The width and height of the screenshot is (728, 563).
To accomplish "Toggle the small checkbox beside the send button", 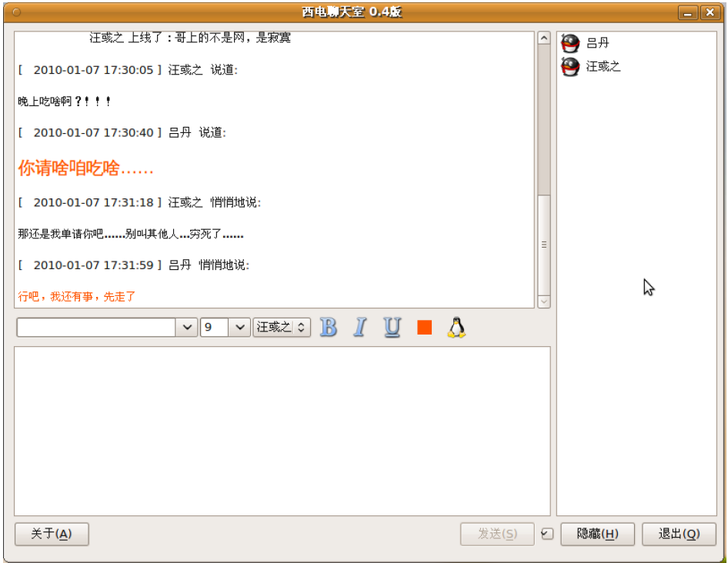I will 547,534.
